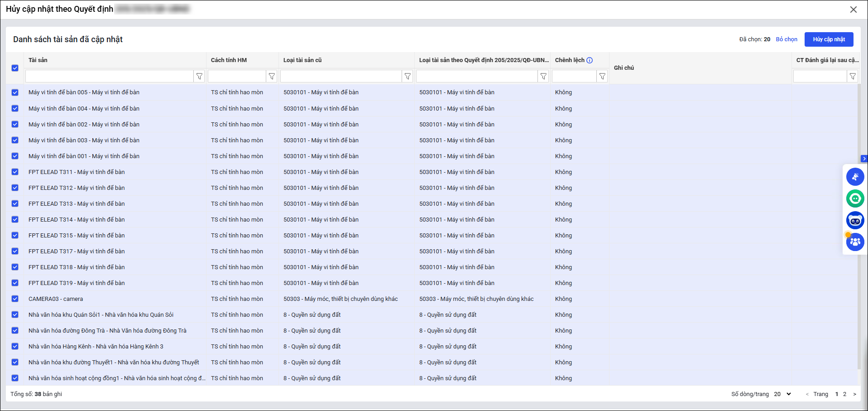Screen dimensions: 868x411
Task: Click the Tài sản column header
Action: click(38, 60)
